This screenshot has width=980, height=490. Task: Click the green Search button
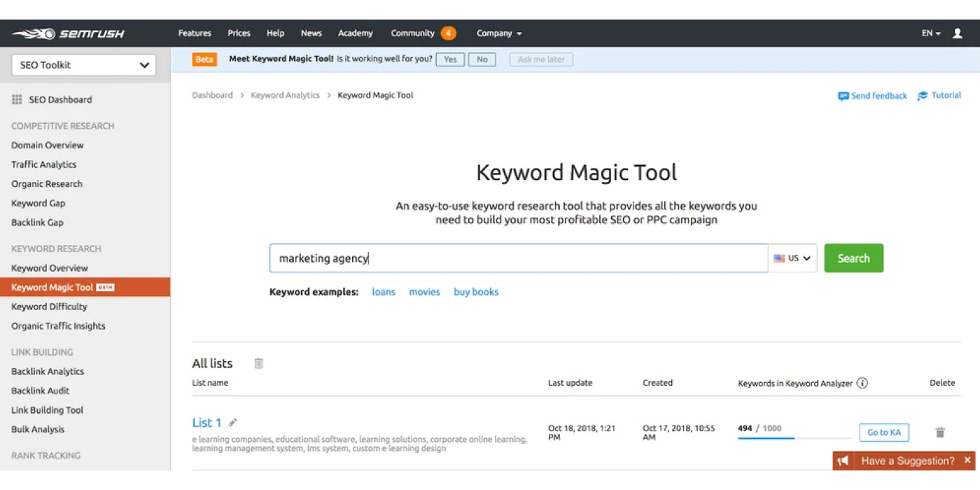click(853, 258)
